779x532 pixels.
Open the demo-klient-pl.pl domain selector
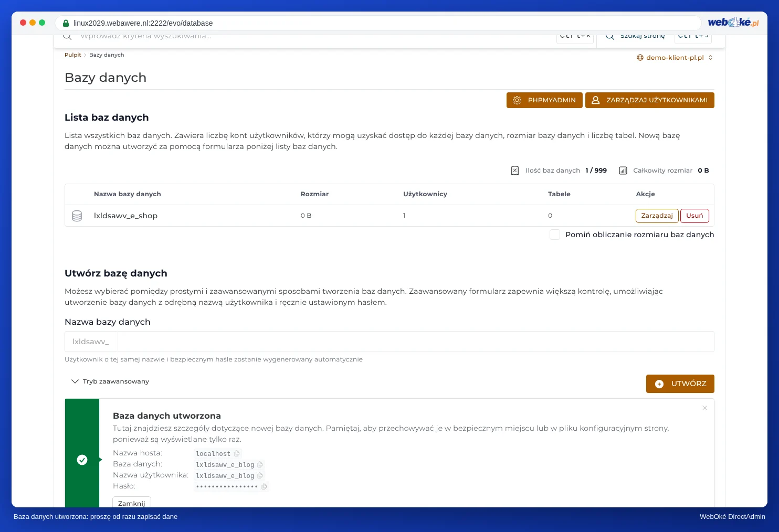tap(675, 58)
